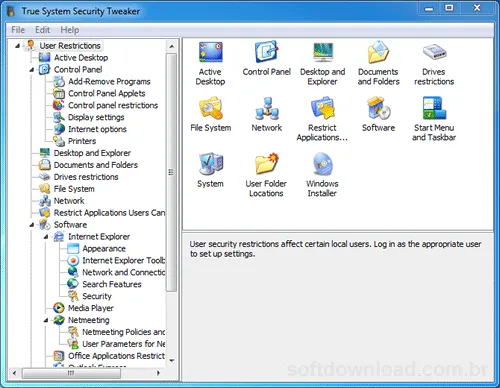Open the Help menu

pos(70,30)
